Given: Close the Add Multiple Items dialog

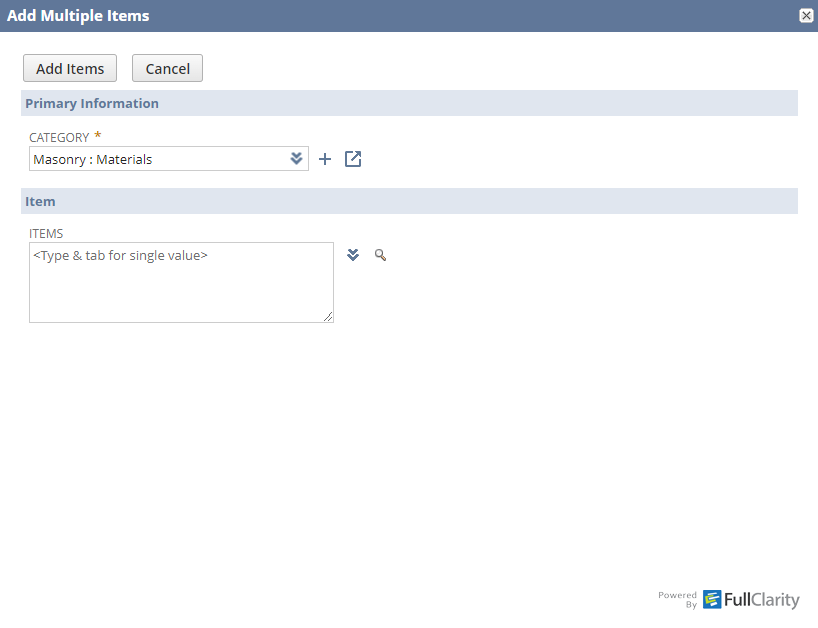Looking at the screenshot, I should (806, 16).
